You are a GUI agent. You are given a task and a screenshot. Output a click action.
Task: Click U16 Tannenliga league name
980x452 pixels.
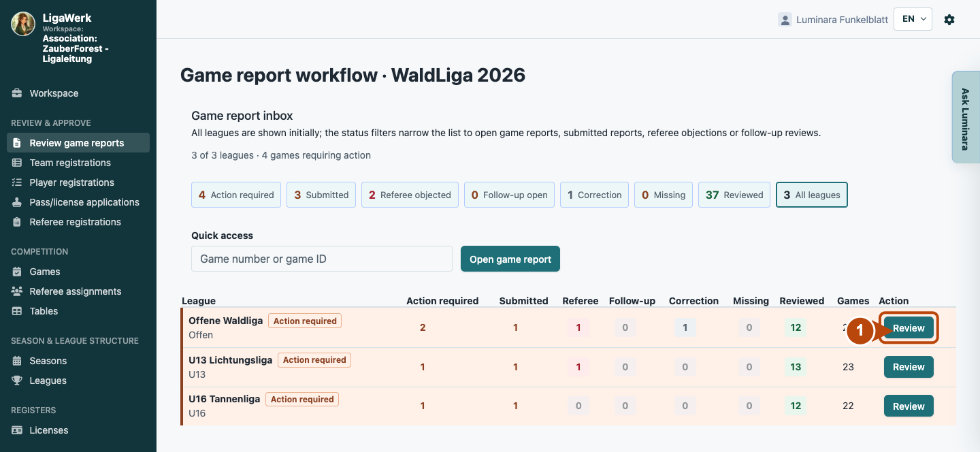point(224,399)
